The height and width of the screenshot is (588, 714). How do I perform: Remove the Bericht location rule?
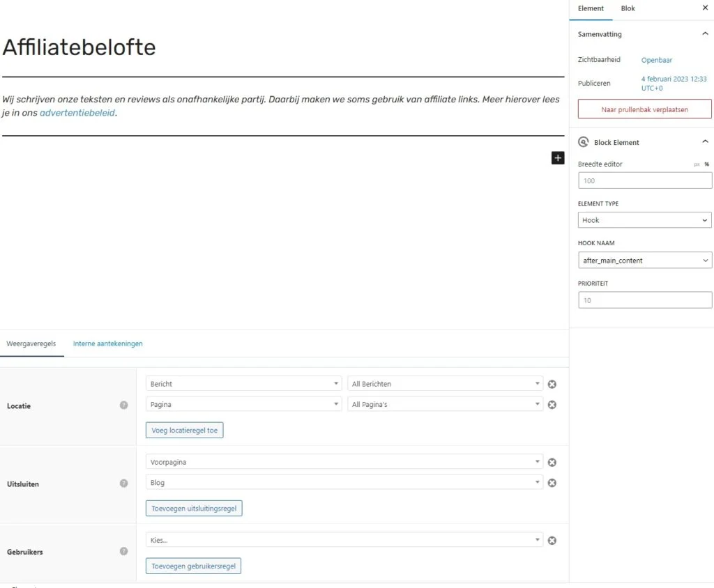point(552,384)
